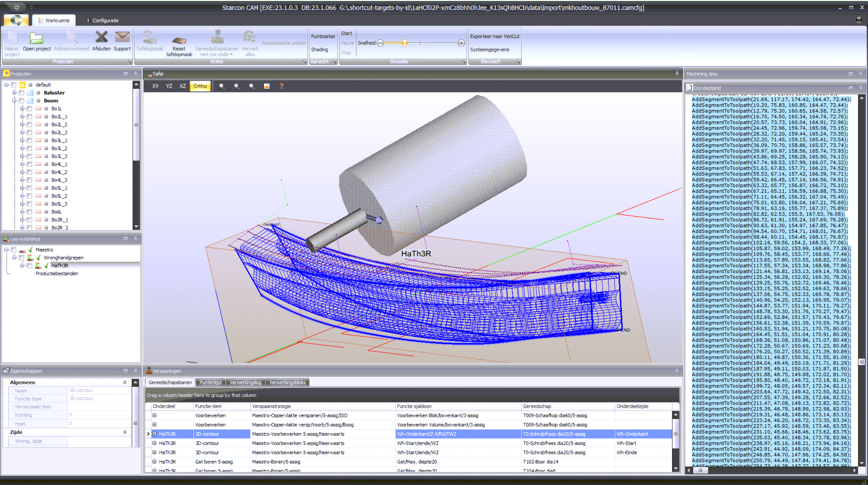Switch to the XY view
Image resolution: width=868 pixels, height=485 pixels.
point(155,86)
